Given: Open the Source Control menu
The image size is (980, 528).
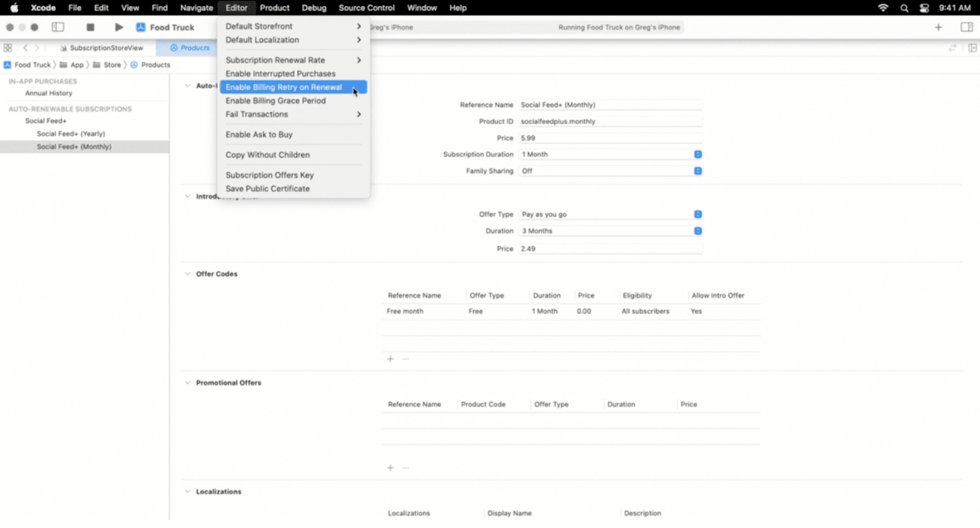Looking at the screenshot, I should point(366,8).
